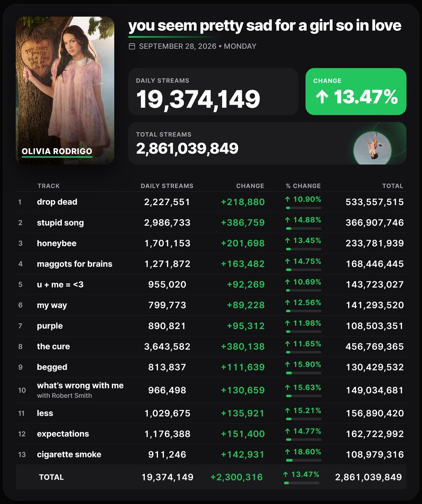Click the track name what's wrong with me
The height and width of the screenshot is (504, 422).
[80, 386]
